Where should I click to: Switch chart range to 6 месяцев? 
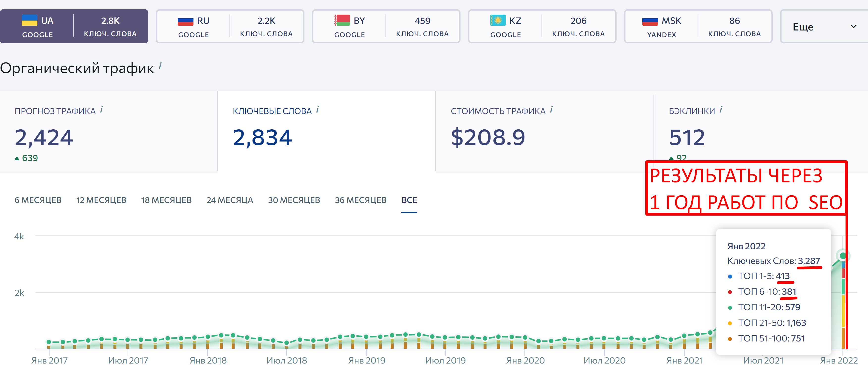38,200
